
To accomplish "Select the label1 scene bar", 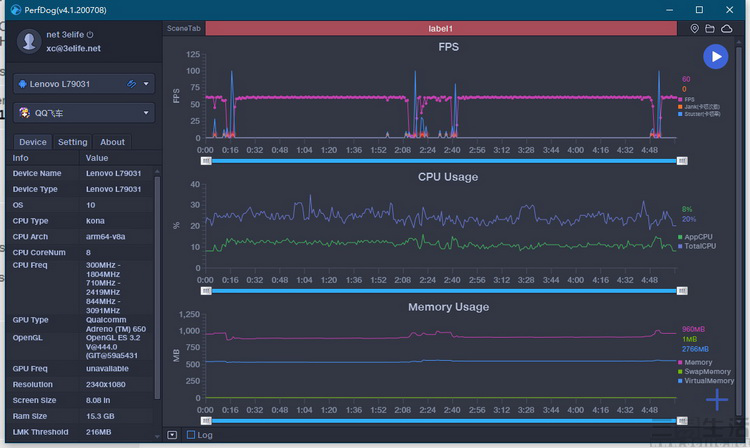I will click(441, 29).
